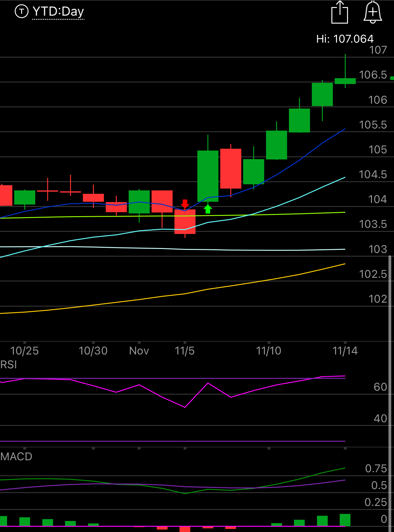Image resolution: width=394 pixels, height=532 pixels.
Task: Tap the 11/10 date label on axis
Action: pyautogui.click(x=268, y=351)
